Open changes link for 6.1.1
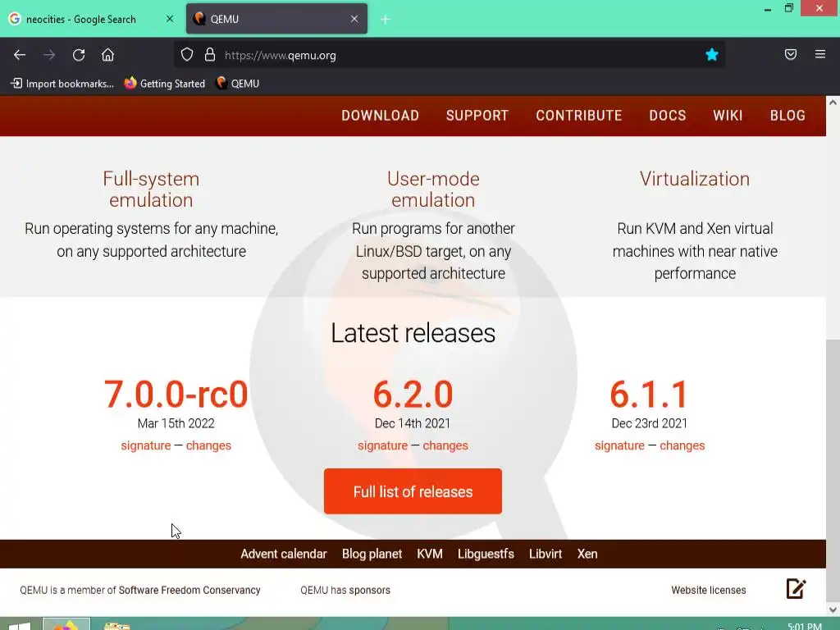This screenshot has height=630, width=840. click(x=682, y=445)
